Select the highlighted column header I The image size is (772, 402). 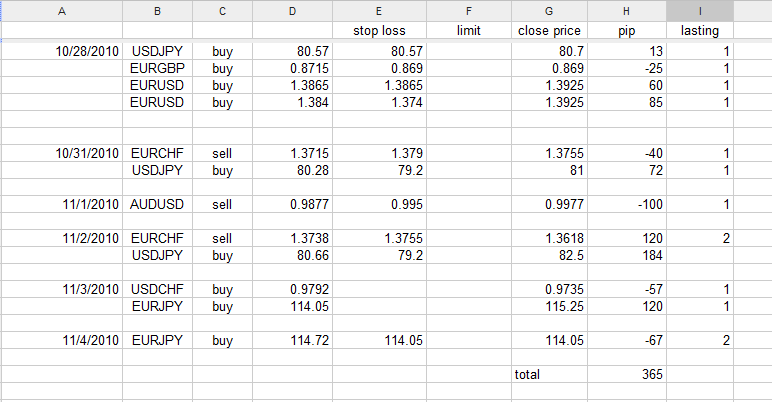(x=699, y=11)
